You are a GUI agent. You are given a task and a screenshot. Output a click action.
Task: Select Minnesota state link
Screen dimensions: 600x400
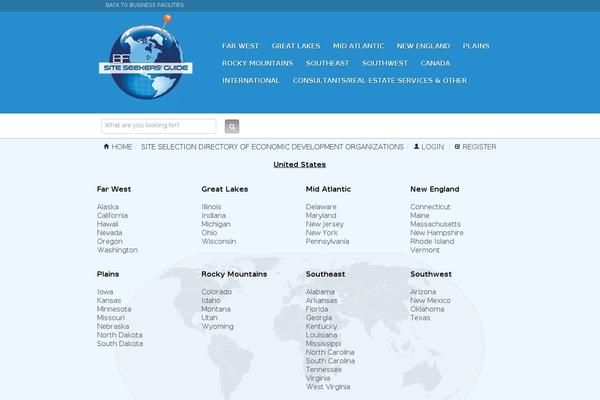click(114, 309)
